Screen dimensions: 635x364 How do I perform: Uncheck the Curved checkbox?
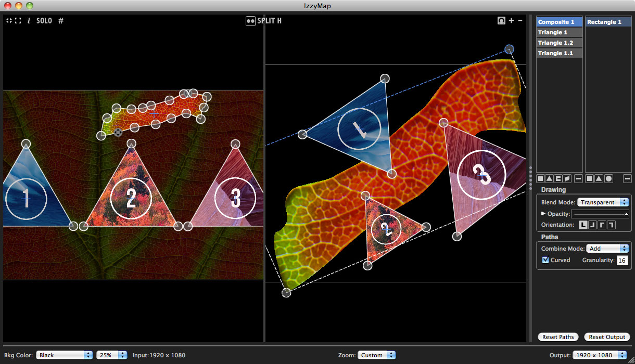[545, 260]
